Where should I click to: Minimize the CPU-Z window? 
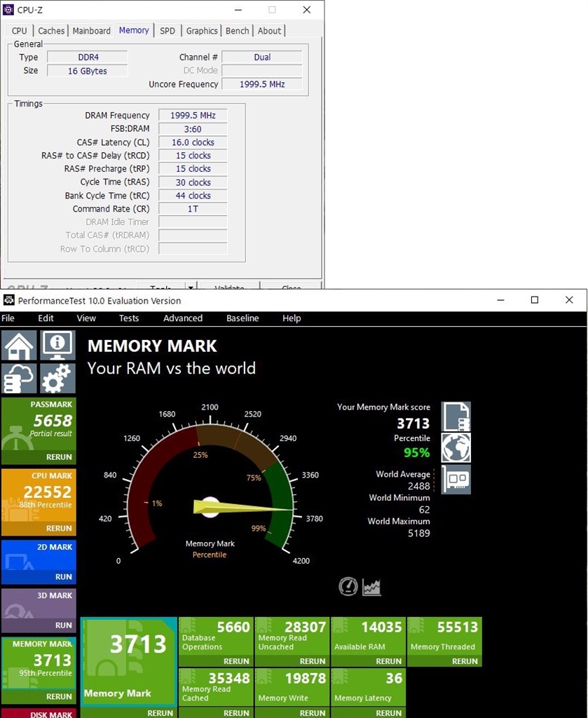point(238,10)
